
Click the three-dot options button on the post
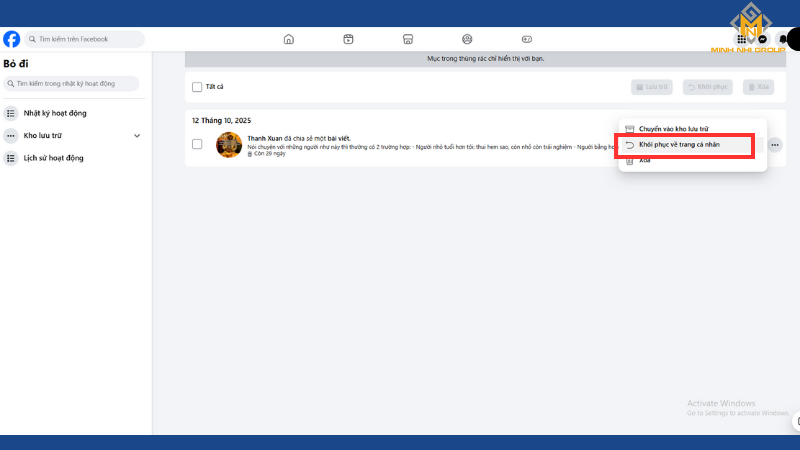coord(775,145)
